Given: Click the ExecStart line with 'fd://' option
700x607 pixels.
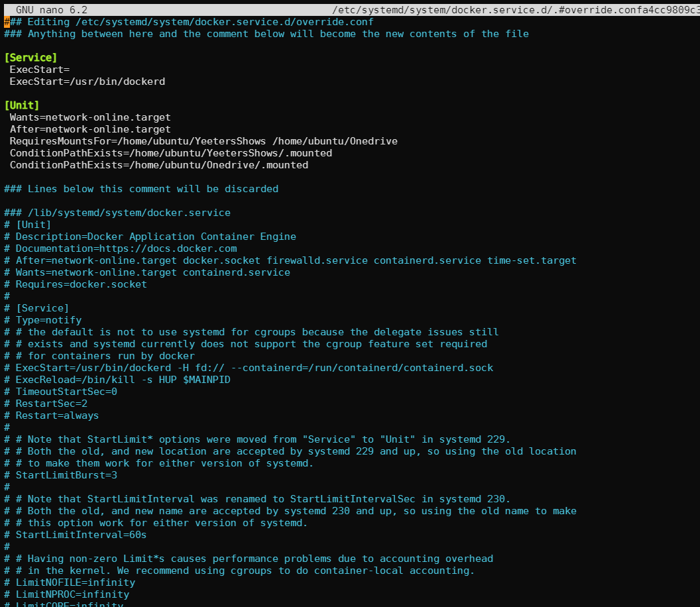Looking at the screenshot, I should coord(249,368).
